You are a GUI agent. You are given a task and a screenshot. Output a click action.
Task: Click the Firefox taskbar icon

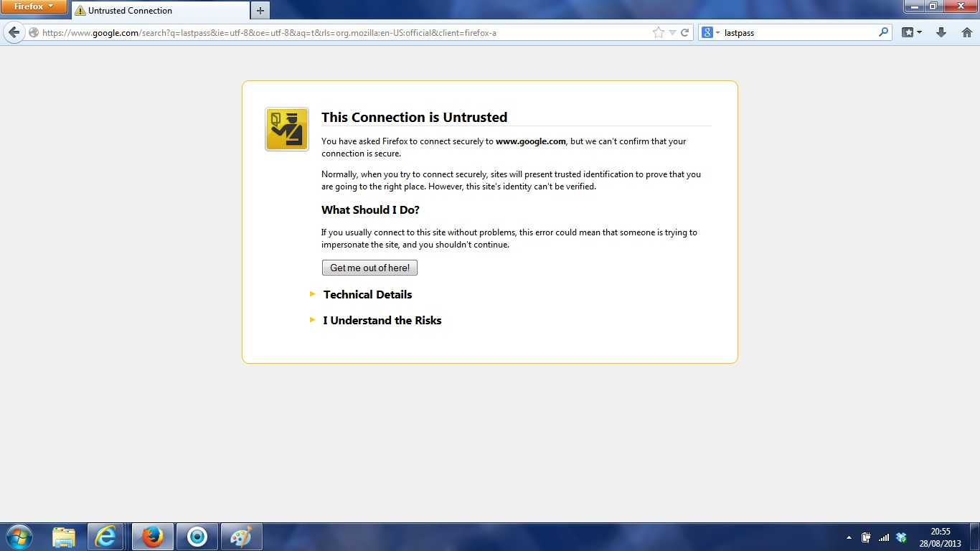[152, 537]
